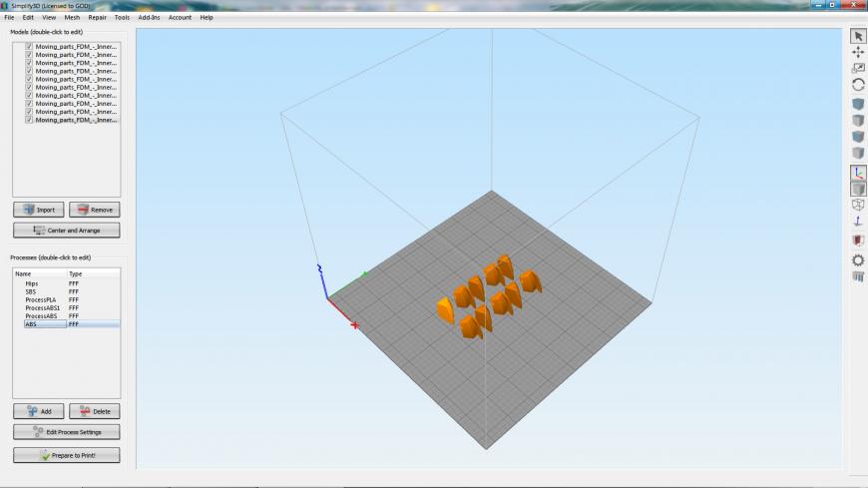Select the leftmost orange part on the bed
The height and width of the screenshot is (488, 868).
446,310
